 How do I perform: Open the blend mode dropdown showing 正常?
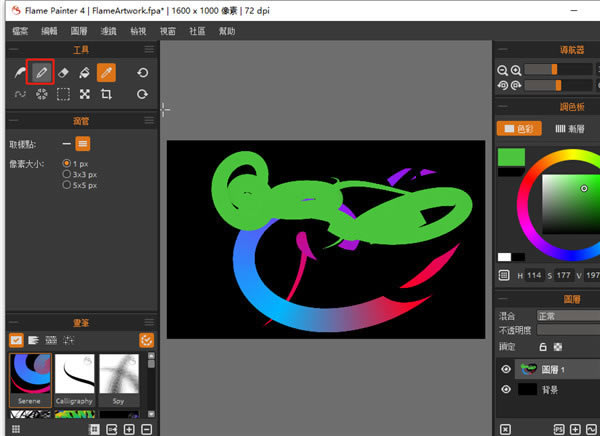(x=567, y=315)
